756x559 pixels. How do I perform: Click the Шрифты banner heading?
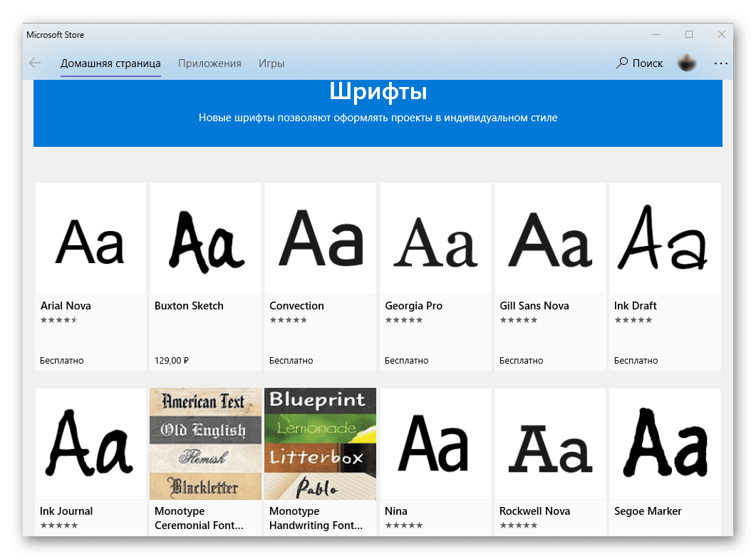tap(378, 92)
